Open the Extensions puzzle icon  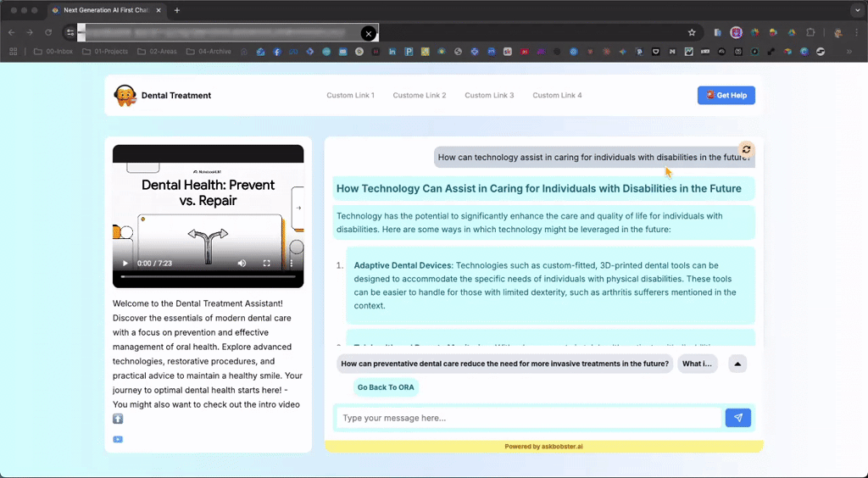tap(810, 33)
